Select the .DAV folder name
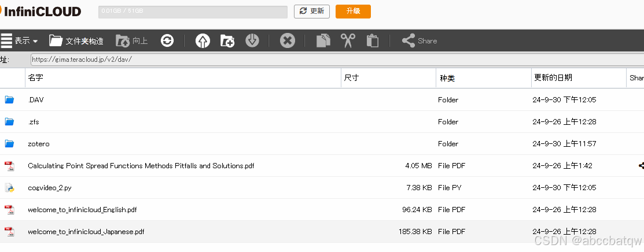This screenshot has height=252, width=644. [36, 100]
